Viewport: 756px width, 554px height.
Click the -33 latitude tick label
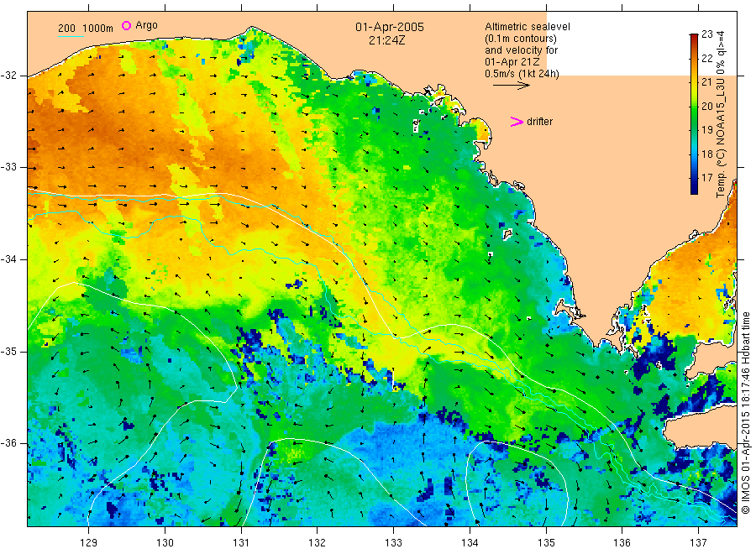coord(8,167)
